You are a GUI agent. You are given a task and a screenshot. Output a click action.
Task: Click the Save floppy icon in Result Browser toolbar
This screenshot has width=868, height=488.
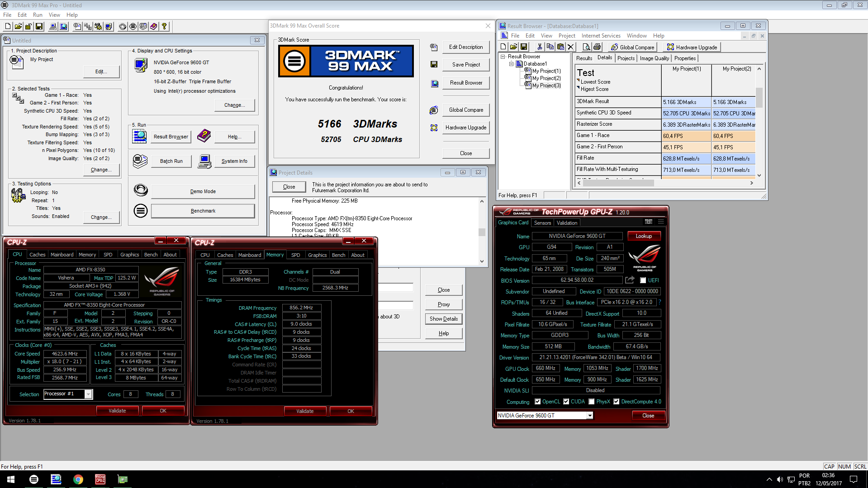524,47
